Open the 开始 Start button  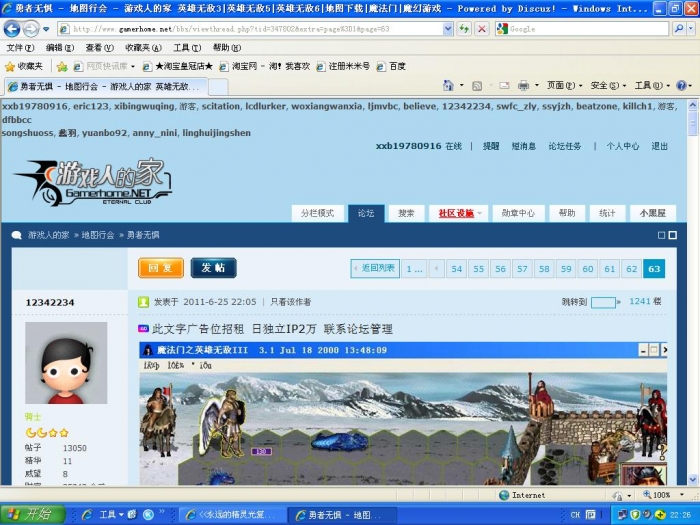point(32,514)
